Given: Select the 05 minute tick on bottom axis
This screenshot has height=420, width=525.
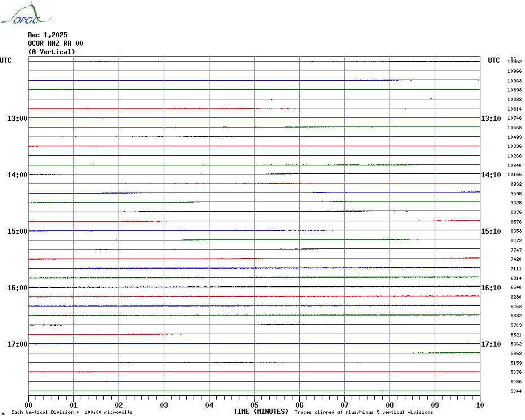Looking at the screenshot, I should pyautogui.click(x=254, y=405).
